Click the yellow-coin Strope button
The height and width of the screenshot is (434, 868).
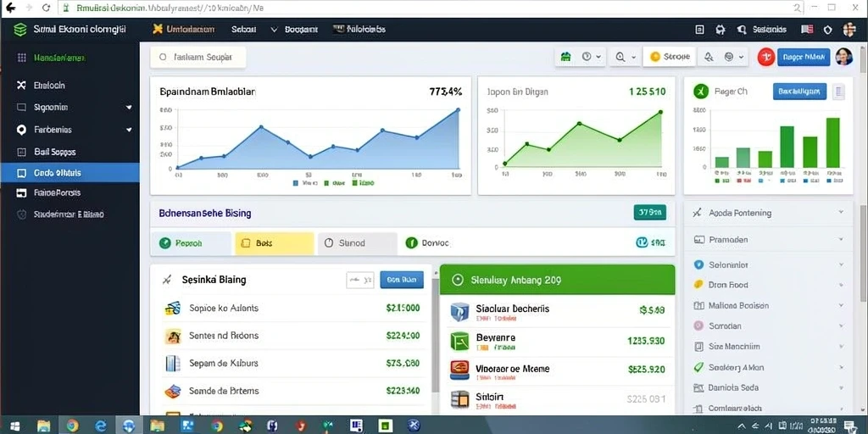click(669, 57)
